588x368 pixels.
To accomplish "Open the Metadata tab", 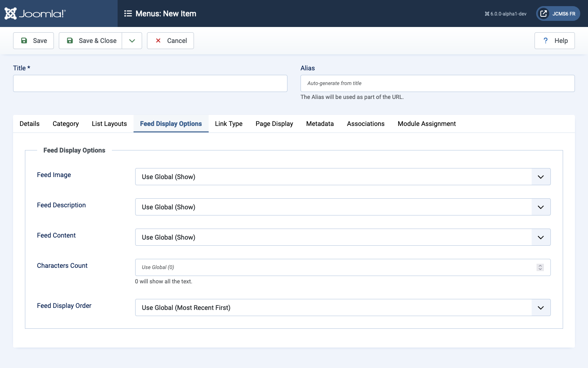I will (x=320, y=123).
